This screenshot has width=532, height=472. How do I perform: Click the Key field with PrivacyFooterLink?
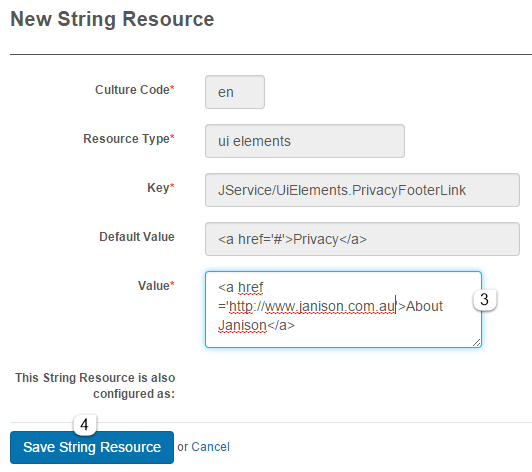(362, 190)
